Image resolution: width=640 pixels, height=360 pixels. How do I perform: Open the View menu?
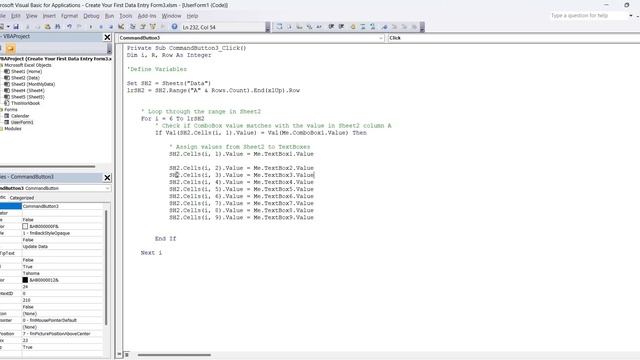click(31, 16)
